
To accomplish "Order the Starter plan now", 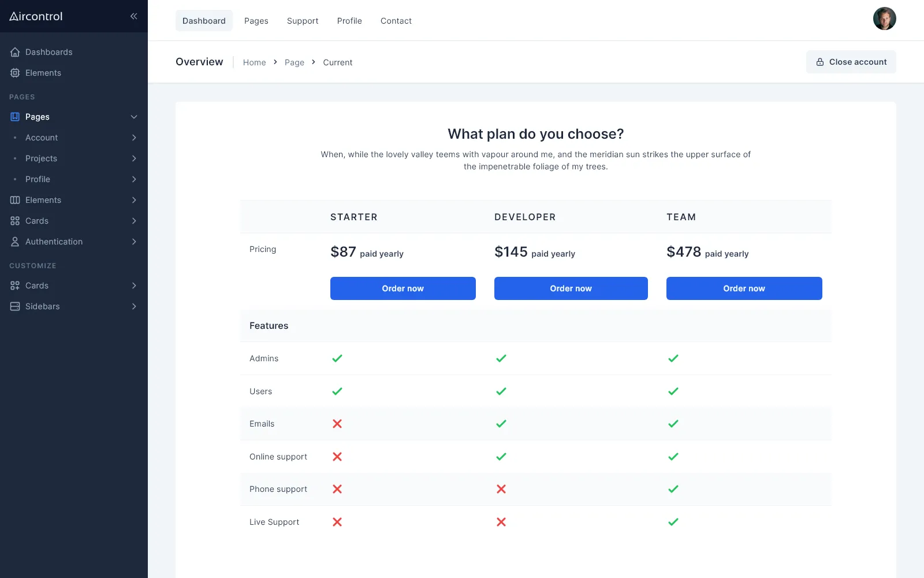I will [403, 288].
